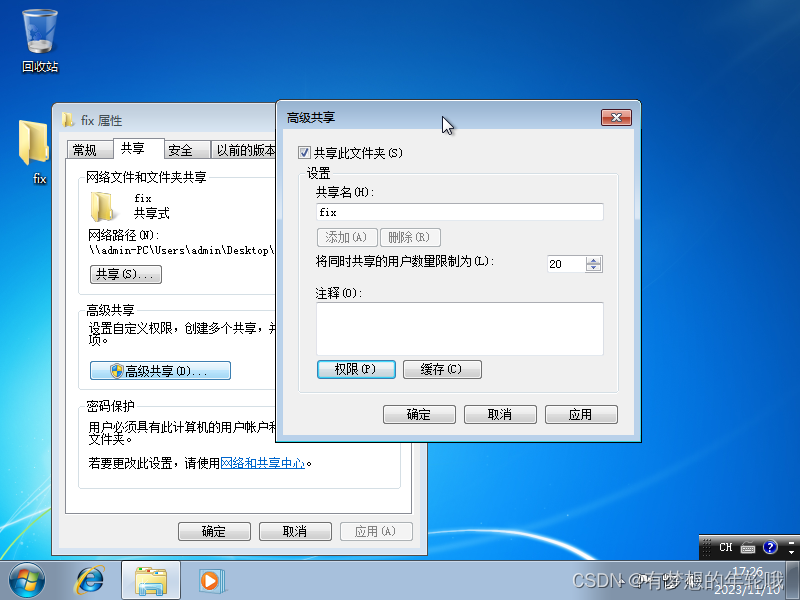Switch to the General tab in fix Properties

click(89, 150)
